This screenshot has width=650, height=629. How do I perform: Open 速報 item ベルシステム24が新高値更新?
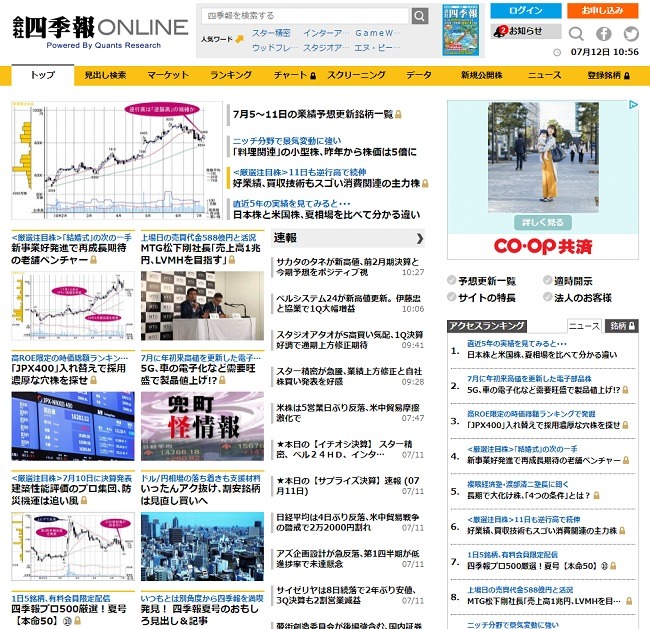coord(350,303)
